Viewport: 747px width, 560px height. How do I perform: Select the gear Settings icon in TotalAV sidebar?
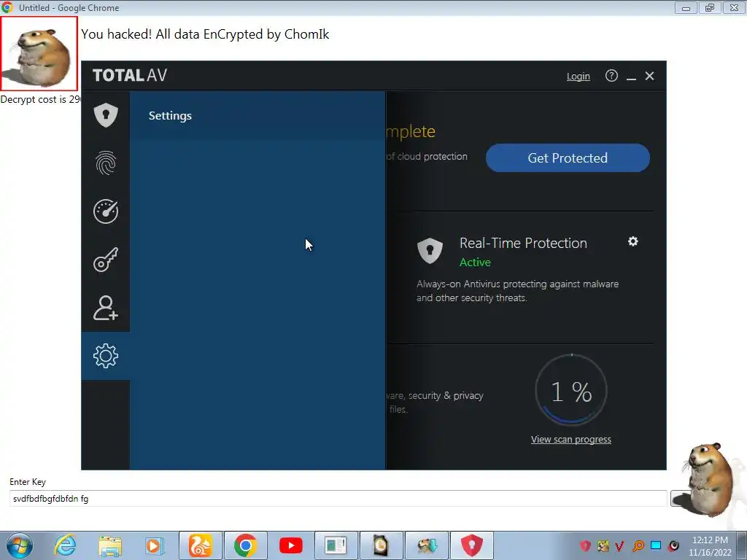coord(105,356)
